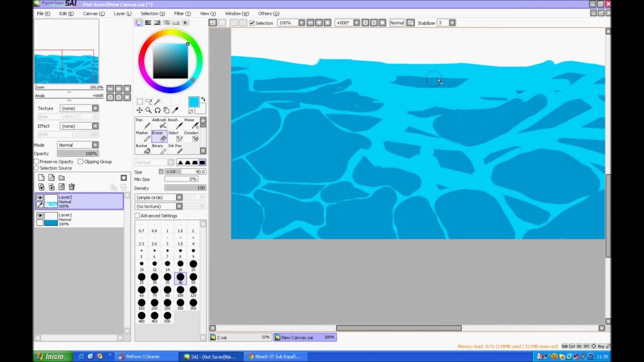Viewport: 644px width, 362px height.
Task: Hide Layer1 using its eye toggle
Action: pyautogui.click(x=40, y=216)
